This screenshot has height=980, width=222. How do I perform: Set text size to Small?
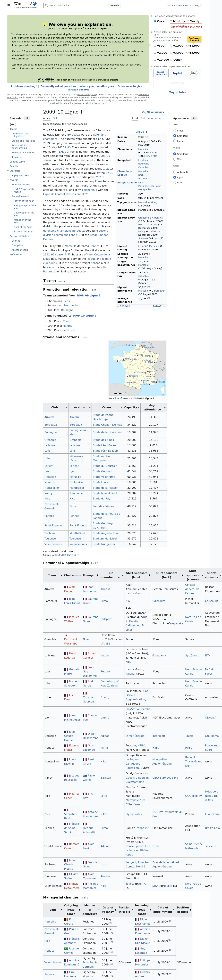(x=175, y=131)
